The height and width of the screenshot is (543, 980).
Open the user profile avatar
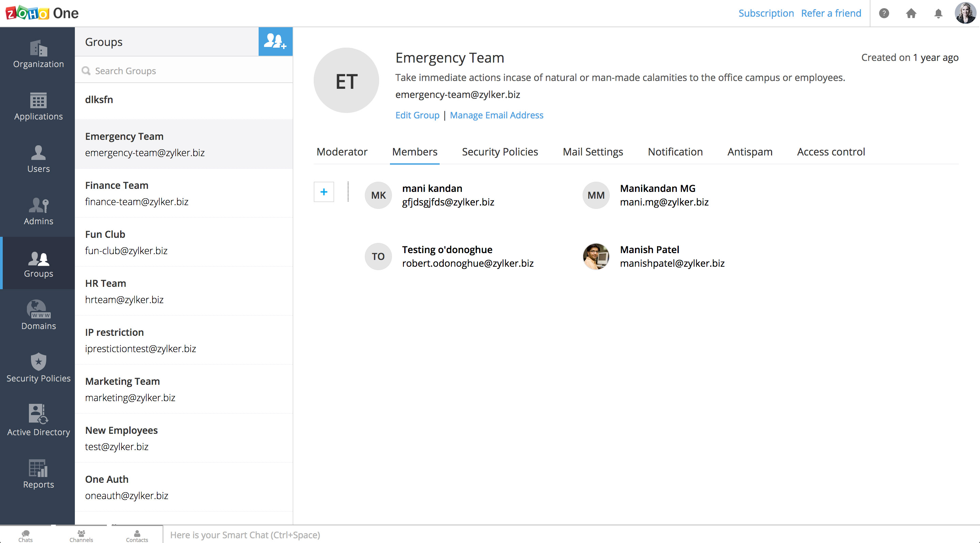[x=965, y=13]
